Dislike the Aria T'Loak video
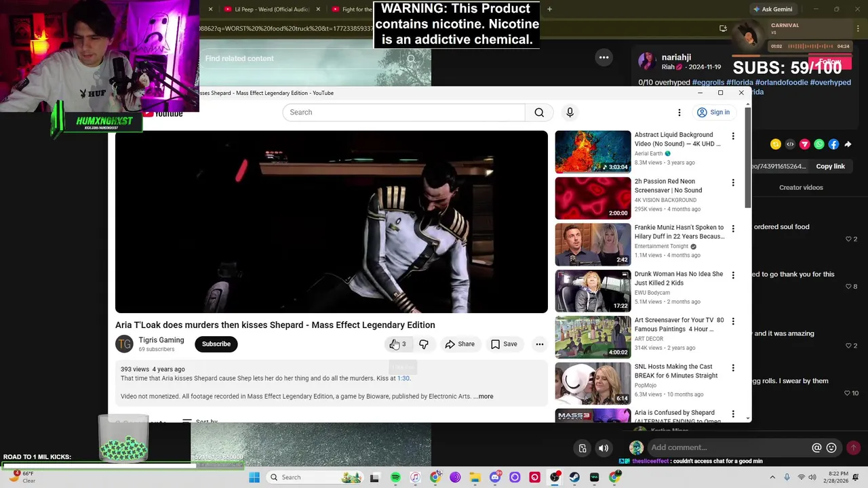The height and width of the screenshot is (488, 868). pos(424,344)
